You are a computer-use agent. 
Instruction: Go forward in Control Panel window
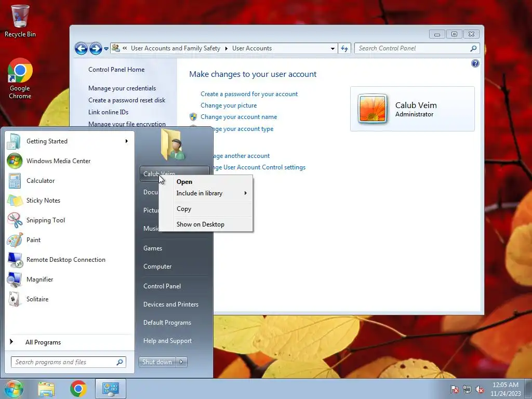click(96, 48)
